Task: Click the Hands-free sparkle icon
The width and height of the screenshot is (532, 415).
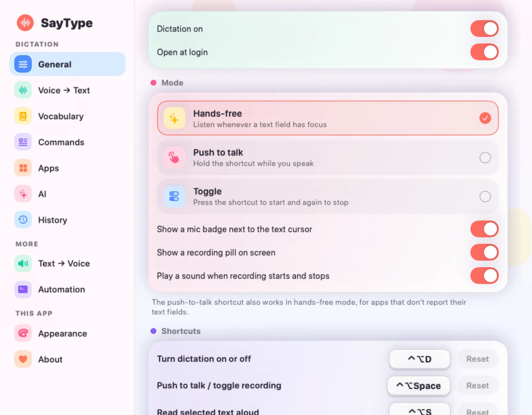Action: (175, 118)
